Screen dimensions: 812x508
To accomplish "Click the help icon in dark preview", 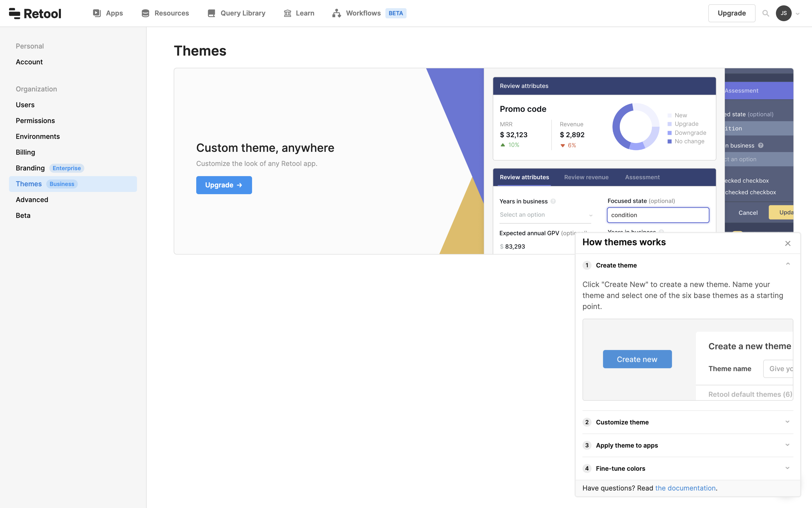I will tap(761, 145).
